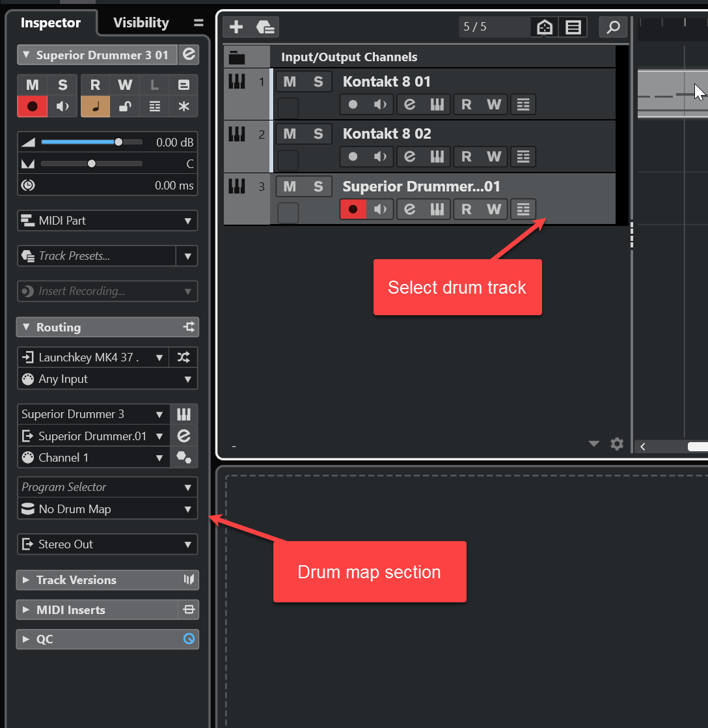The height and width of the screenshot is (728, 708).
Task: Open the track visibility agents icon
Action: (545, 27)
